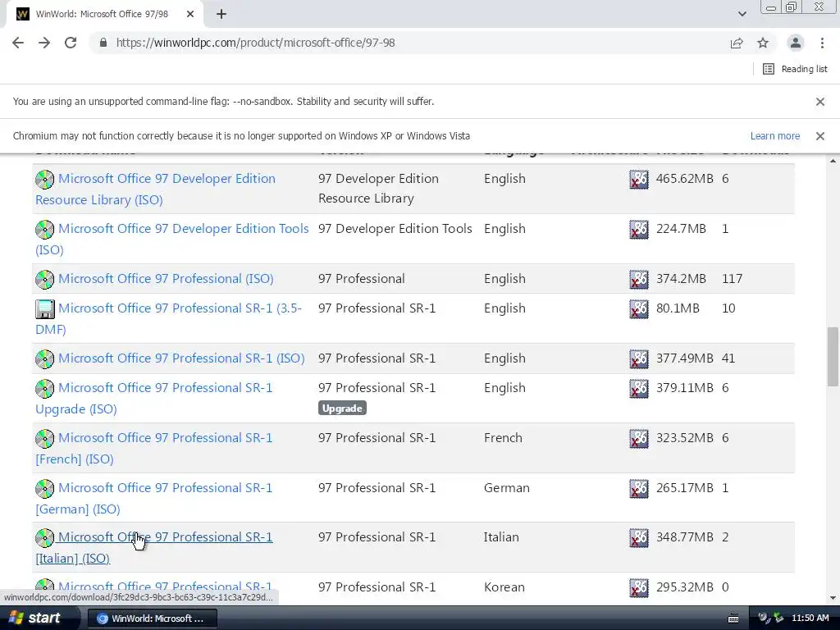The width and height of the screenshot is (840, 630).
Task: Click the scrollbar up arrow
Action: click(833, 161)
